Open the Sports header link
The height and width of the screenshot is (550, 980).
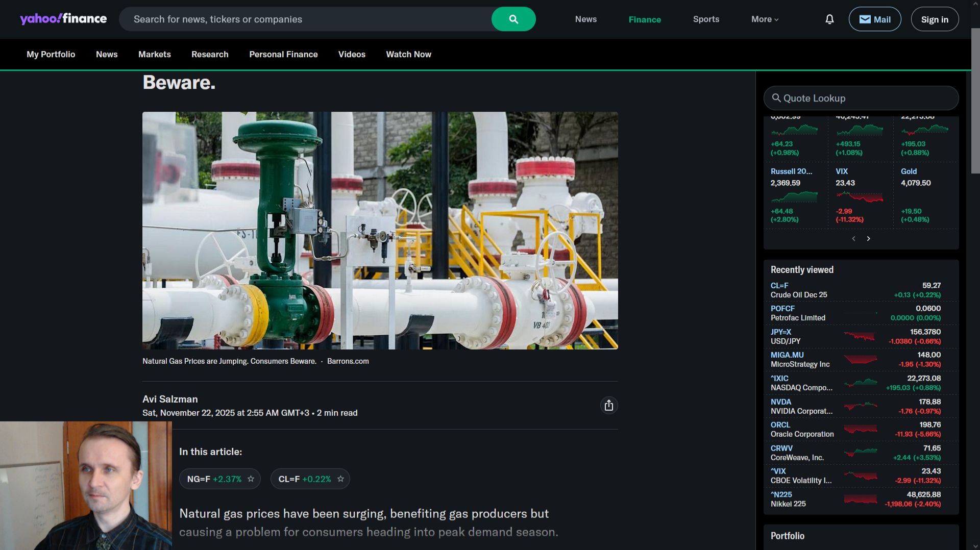tap(706, 19)
